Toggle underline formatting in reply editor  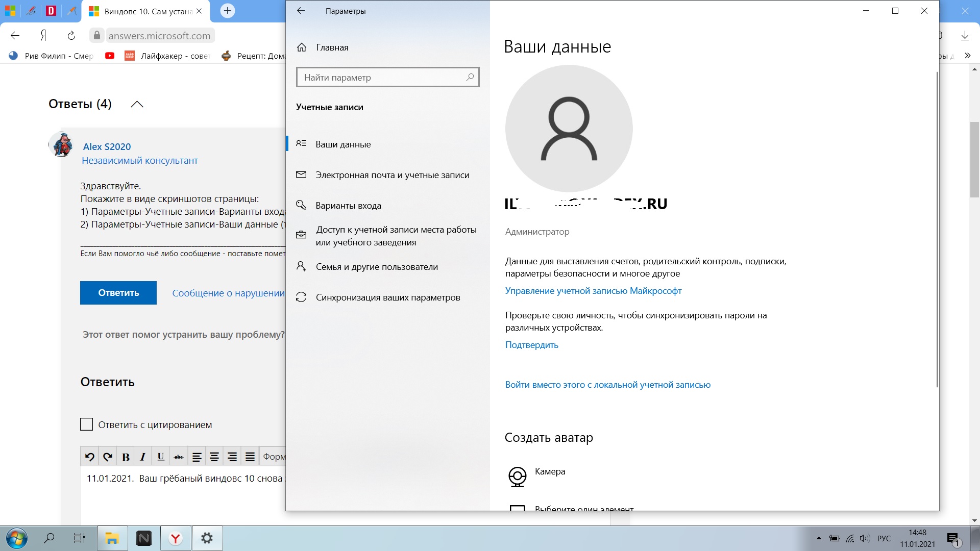161,457
